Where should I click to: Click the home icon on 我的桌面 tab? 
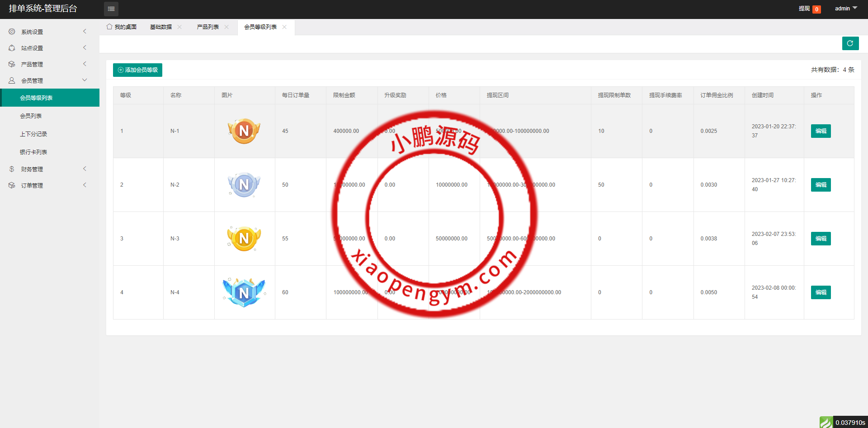109,27
